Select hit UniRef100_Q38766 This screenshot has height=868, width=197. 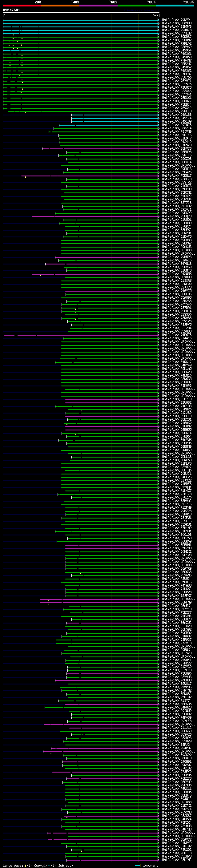pos(176,77)
